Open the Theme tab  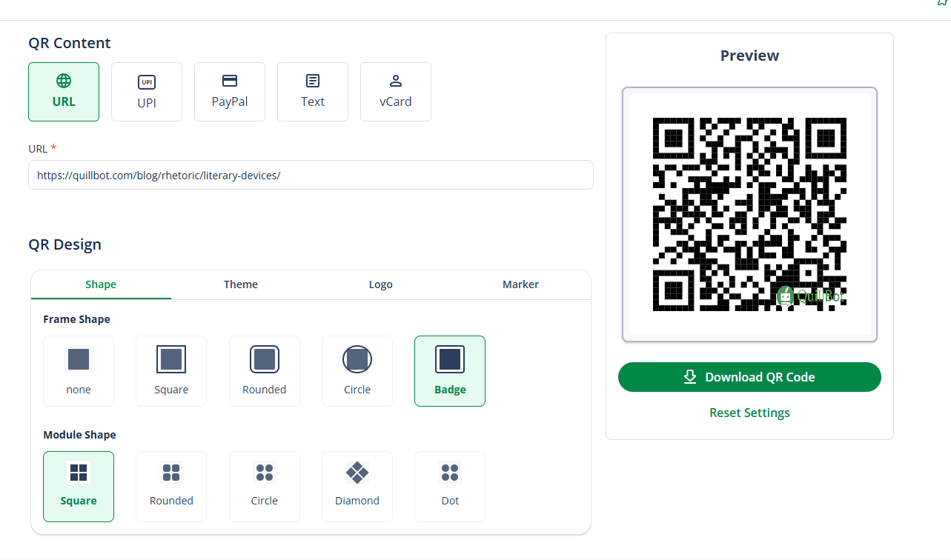click(241, 284)
